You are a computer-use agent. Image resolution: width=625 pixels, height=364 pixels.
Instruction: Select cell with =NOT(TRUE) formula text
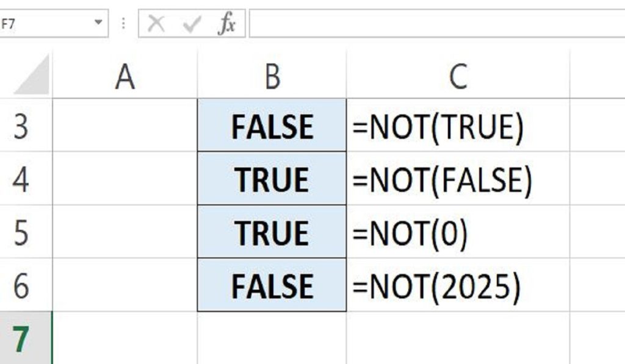[458, 126]
